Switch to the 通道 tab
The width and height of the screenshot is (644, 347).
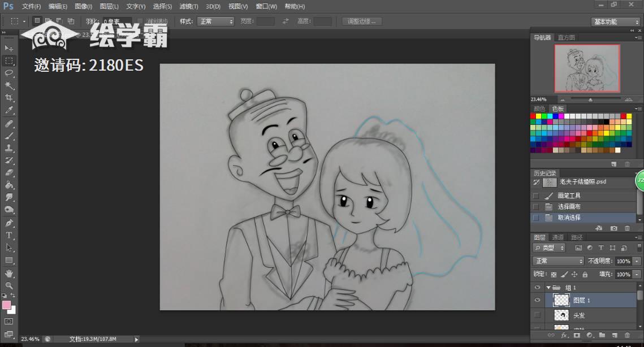(x=557, y=237)
